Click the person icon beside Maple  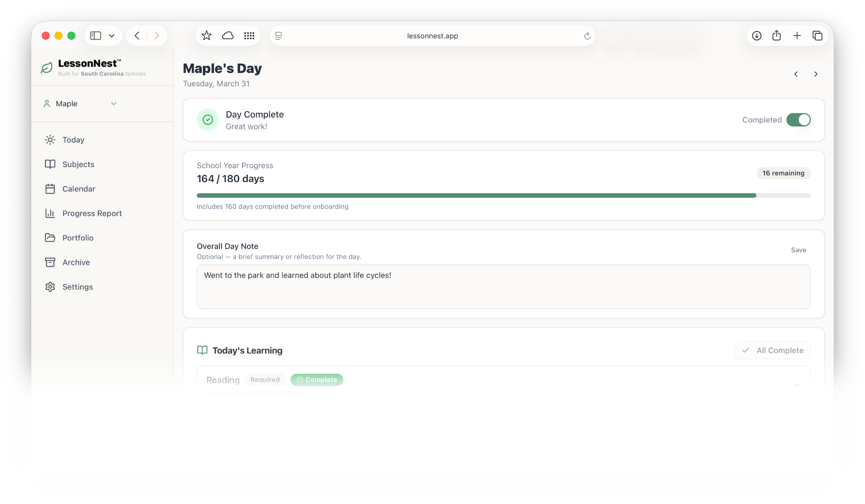click(x=47, y=104)
